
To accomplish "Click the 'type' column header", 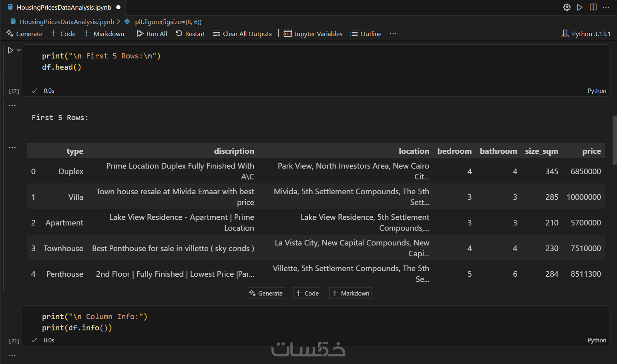I will pyautogui.click(x=75, y=151).
